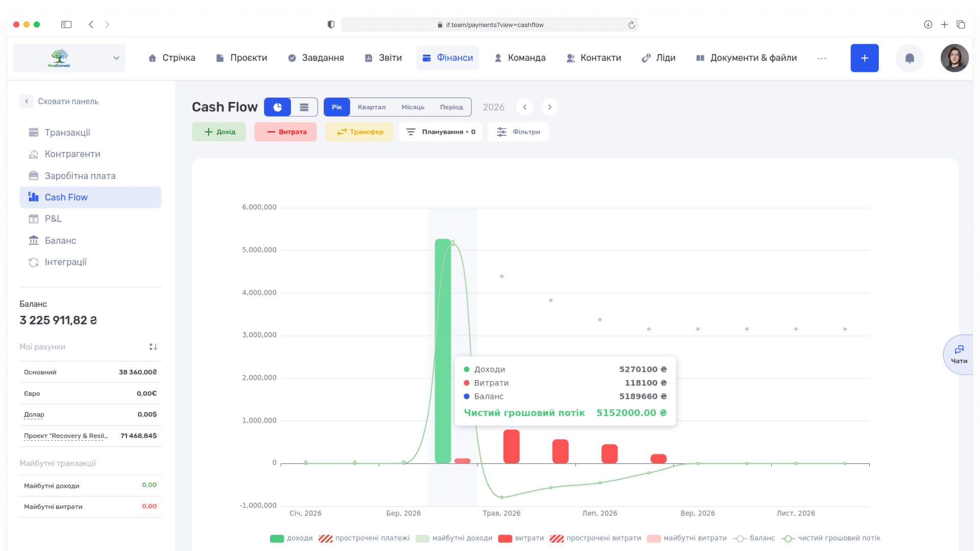Open the Основний account row
980x551 pixels.
point(90,372)
